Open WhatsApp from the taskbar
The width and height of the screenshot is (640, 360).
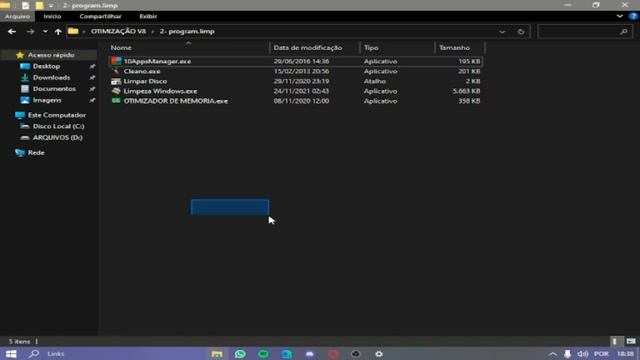coord(240,354)
